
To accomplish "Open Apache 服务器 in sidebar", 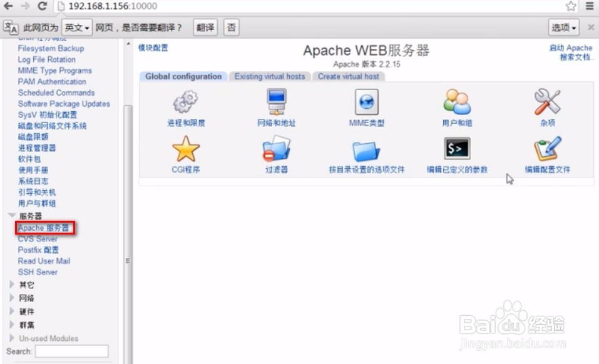I will pyautogui.click(x=43, y=228).
